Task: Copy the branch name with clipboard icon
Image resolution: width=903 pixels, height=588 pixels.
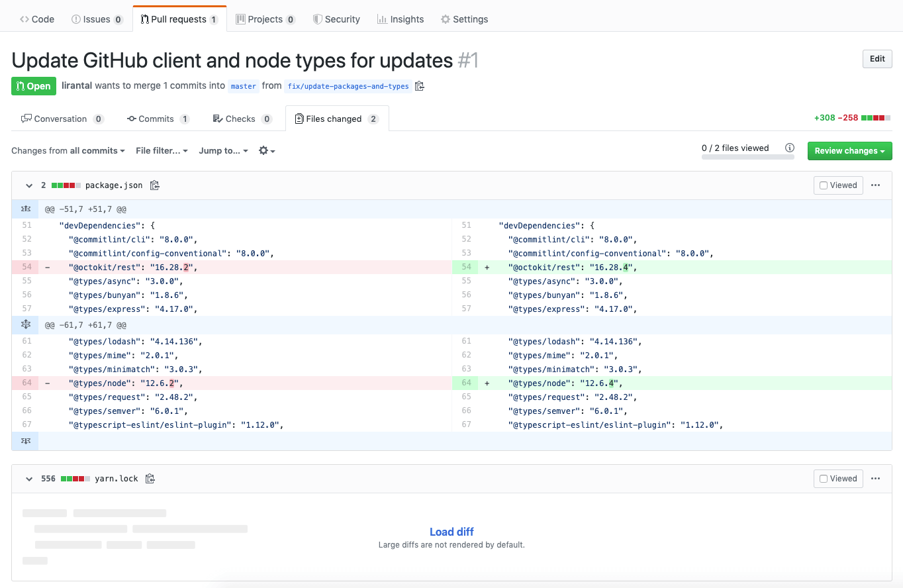Action: [x=419, y=86]
